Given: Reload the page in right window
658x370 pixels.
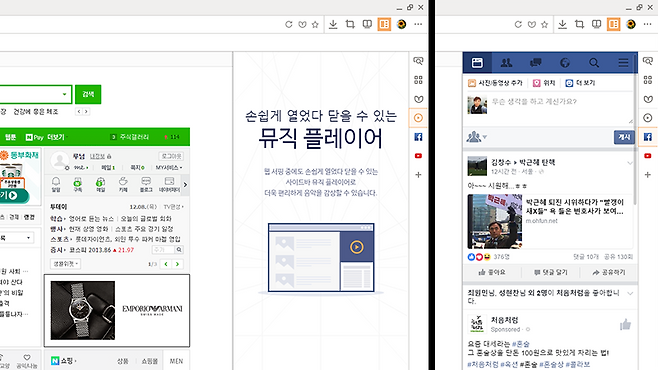Looking at the screenshot, I should point(518,24).
